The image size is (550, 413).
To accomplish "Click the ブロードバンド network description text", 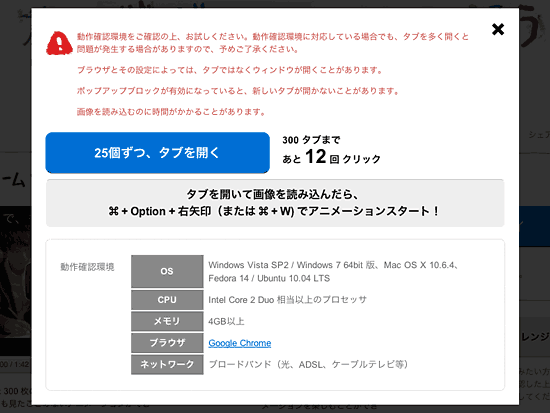I will pyautogui.click(x=308, y=364).
